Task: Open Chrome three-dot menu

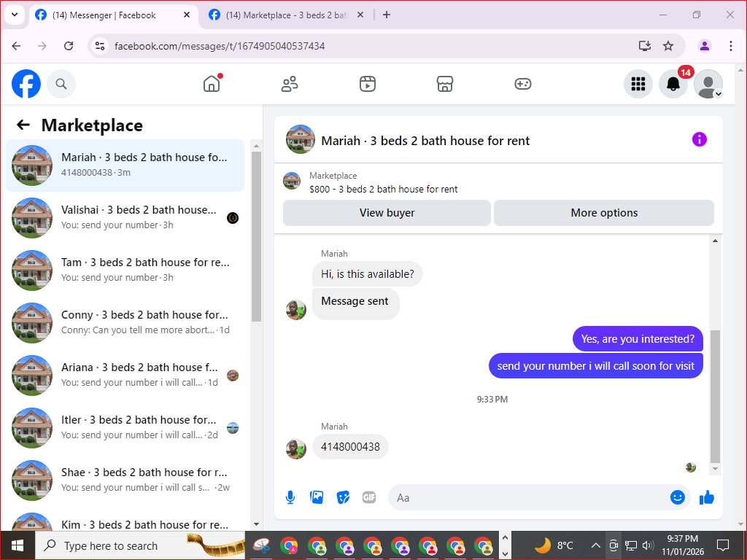Action: [730, 46]
